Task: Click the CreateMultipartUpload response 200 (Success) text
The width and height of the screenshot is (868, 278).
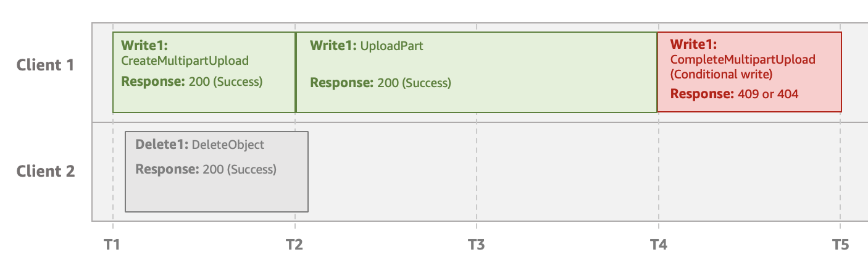Action: (225, 81)
